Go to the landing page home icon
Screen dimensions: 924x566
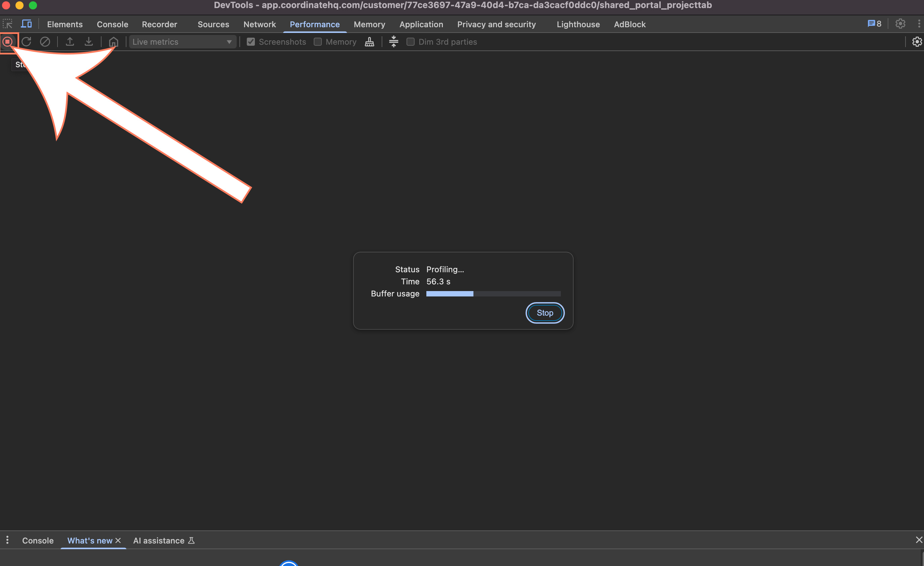pos(113,42)
